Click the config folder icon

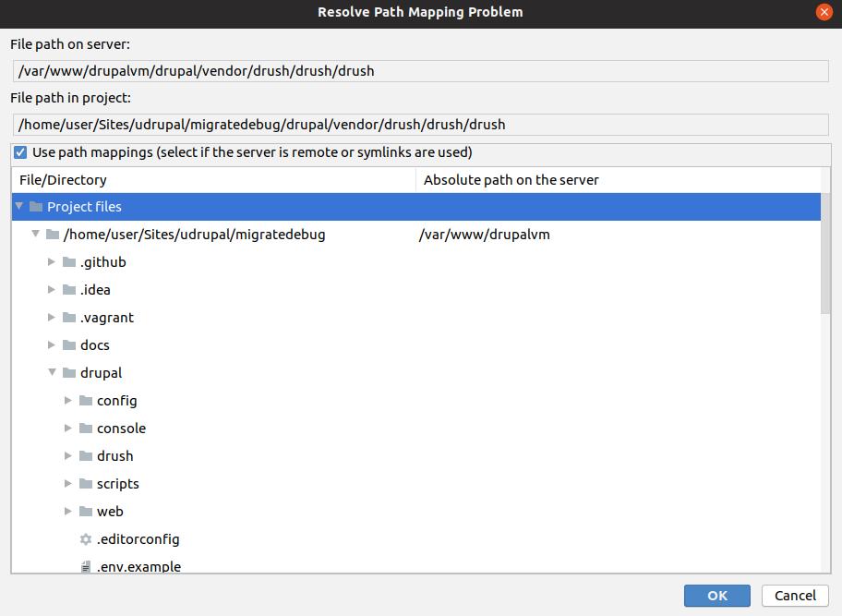click(86, 401)
